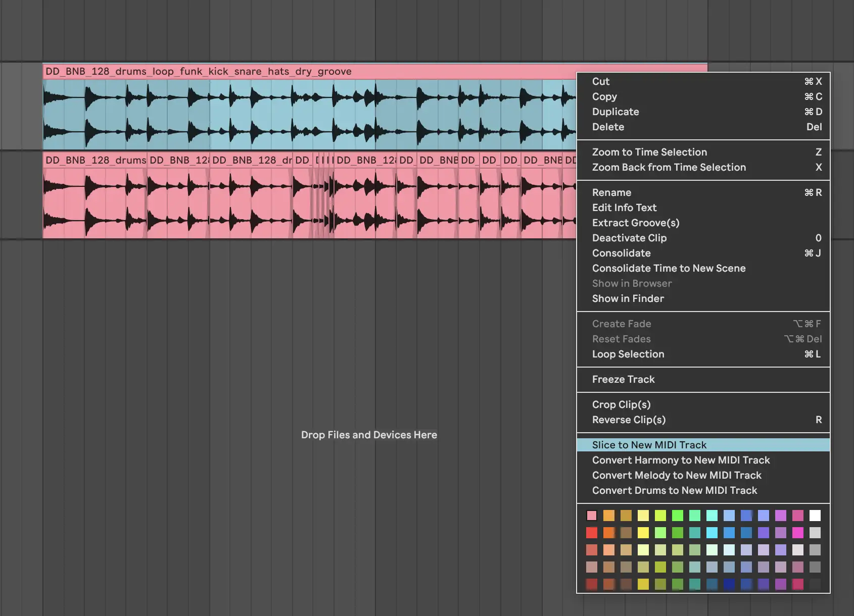The height and width of the screenshot is (616, 854).
Task: Show the clip in Finder
Action: [628, 298]
